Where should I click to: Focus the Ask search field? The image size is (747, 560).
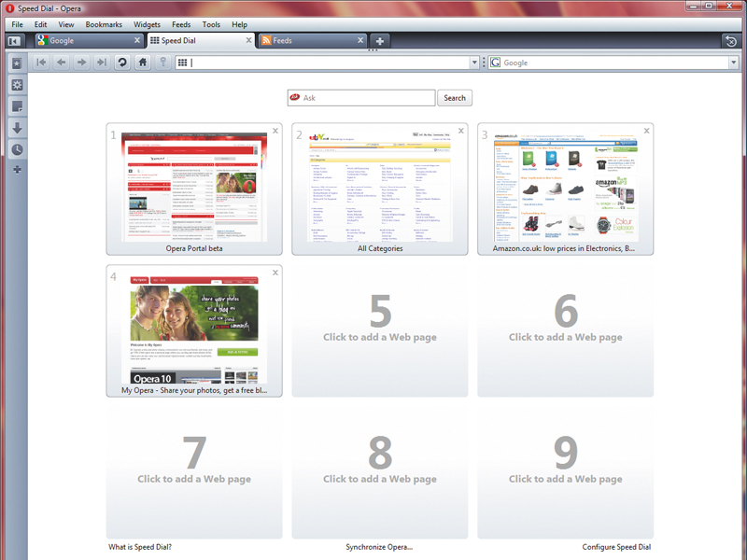click(x=361, y=98)
